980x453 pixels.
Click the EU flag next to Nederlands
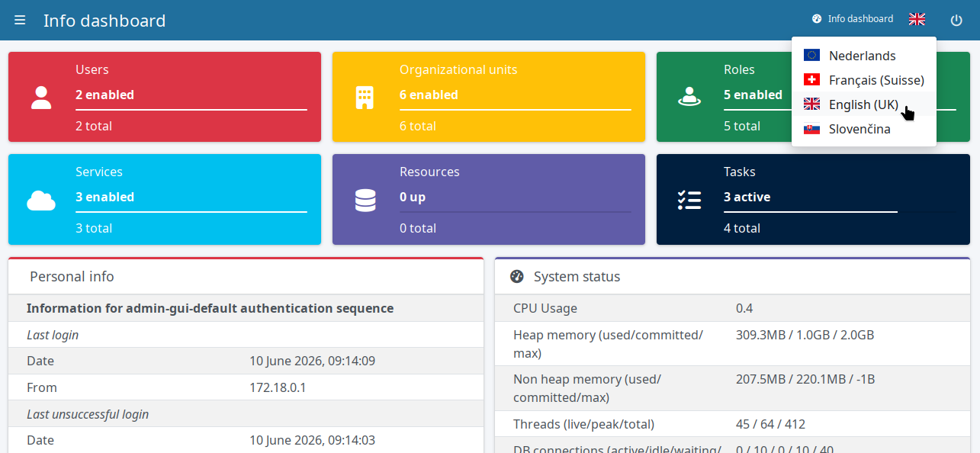coord(811,55)
